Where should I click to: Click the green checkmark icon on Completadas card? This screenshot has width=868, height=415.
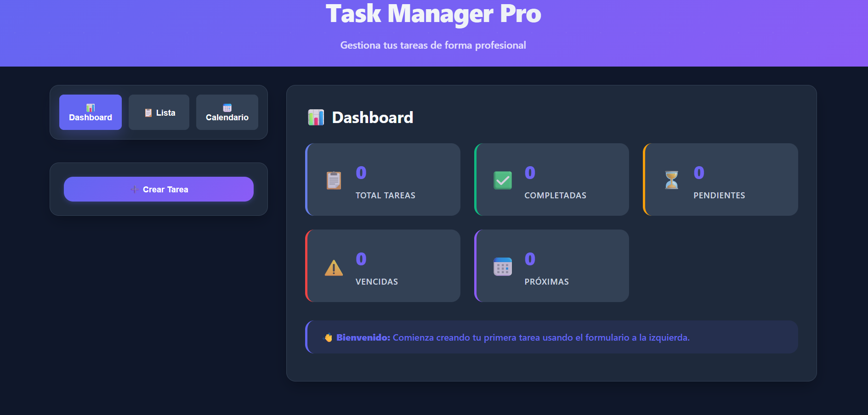click(502, 180)
